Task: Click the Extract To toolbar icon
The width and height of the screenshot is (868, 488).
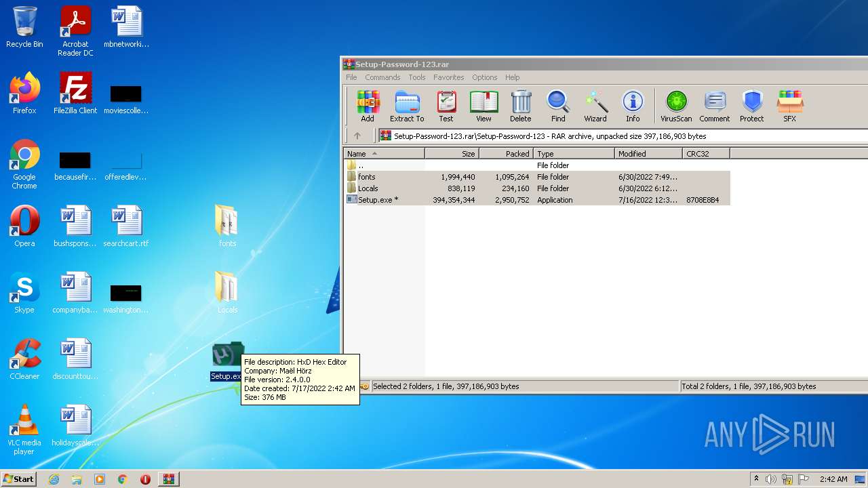Action: click(407, 106)
